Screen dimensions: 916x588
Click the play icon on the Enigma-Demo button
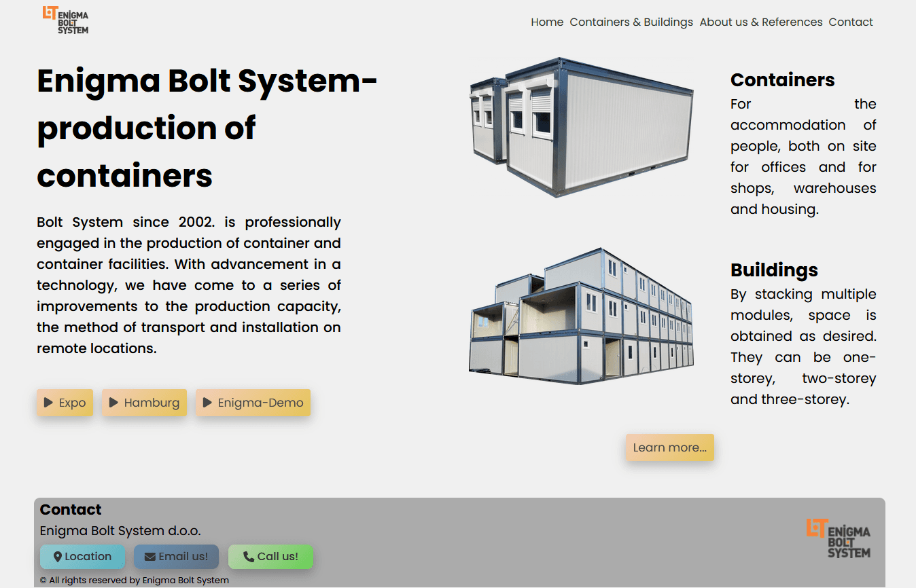coord(207,403)
